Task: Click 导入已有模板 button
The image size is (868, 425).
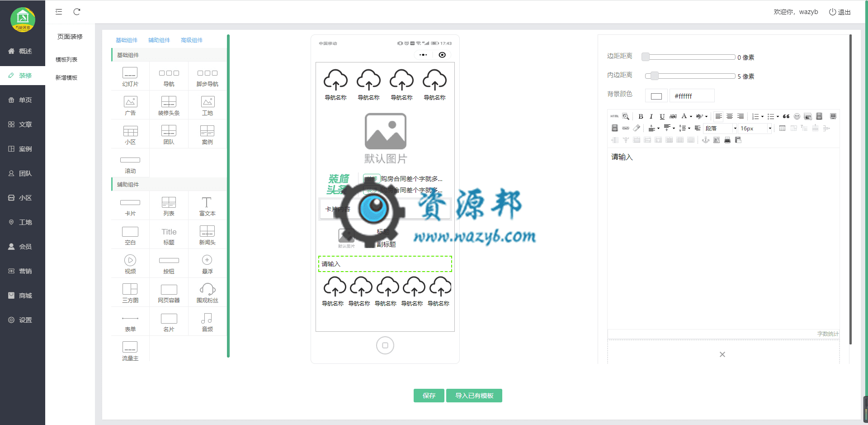Action: [474, 396]
